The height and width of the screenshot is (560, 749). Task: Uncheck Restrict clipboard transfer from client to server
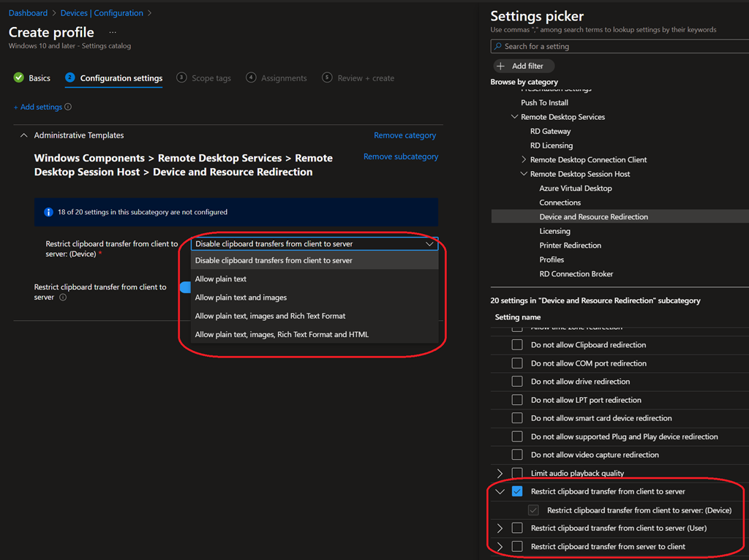point(517,492)
